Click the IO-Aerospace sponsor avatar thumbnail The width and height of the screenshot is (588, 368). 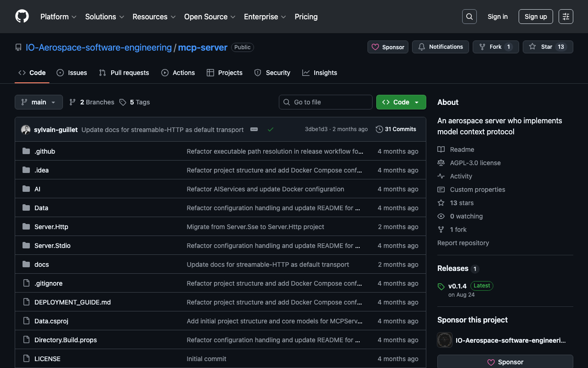click(445, 340)
